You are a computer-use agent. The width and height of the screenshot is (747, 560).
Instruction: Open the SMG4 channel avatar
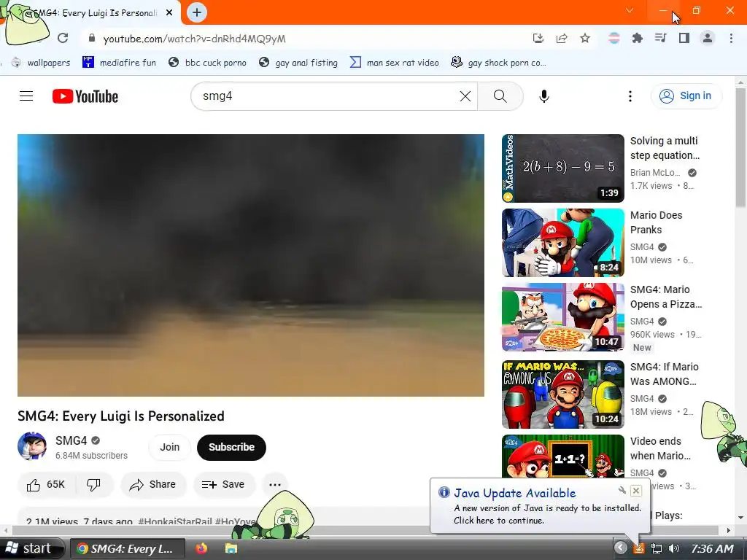click(x=32, y=447)
